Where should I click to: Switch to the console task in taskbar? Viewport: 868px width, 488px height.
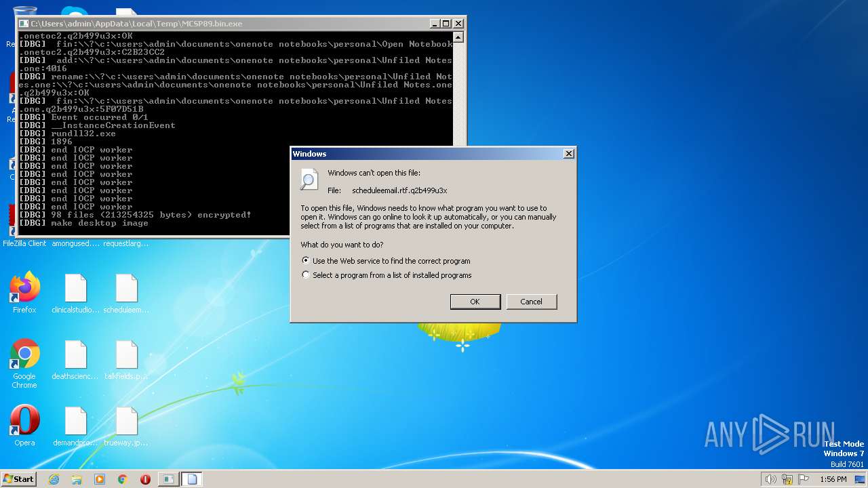pos(167,479)
